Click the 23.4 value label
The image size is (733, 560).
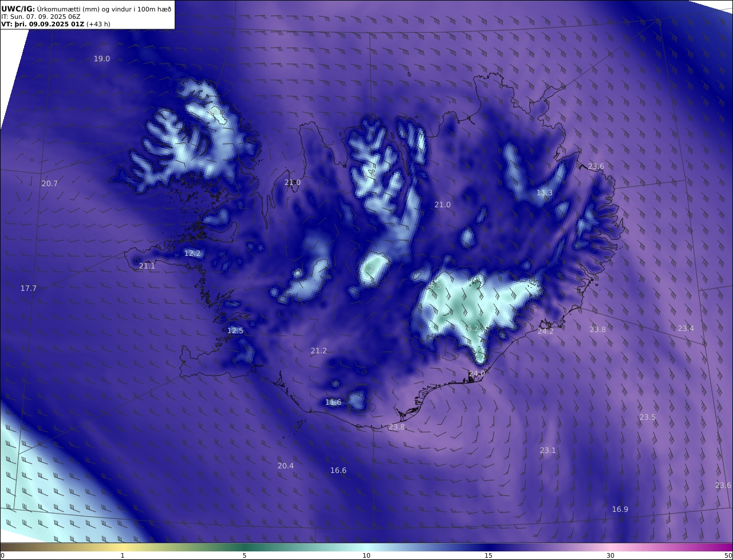click(686, 329)
